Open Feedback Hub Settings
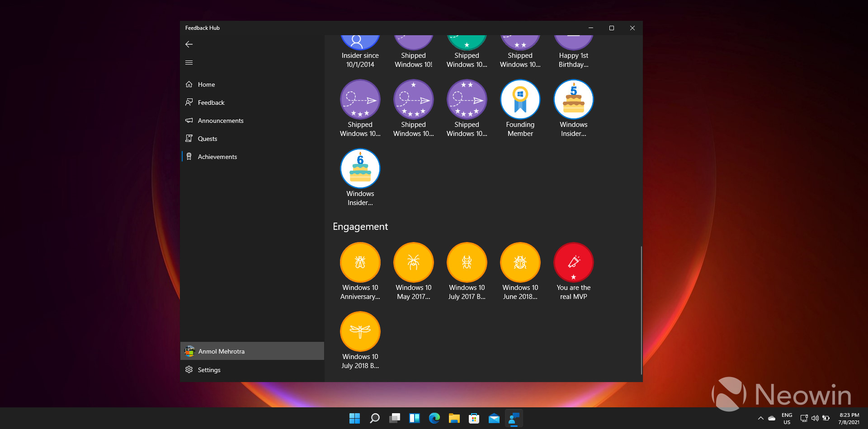Screen dimensions: 868x429 (x=252, y=370)
